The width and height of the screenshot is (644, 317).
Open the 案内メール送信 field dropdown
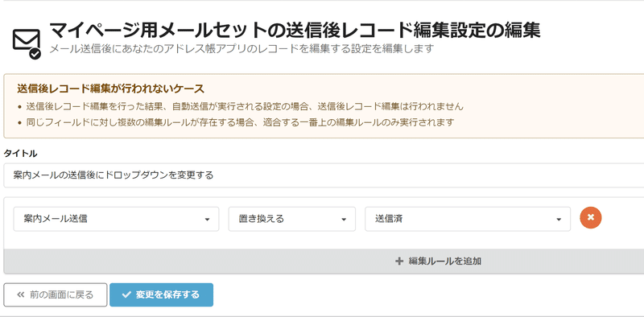[116, 219]
